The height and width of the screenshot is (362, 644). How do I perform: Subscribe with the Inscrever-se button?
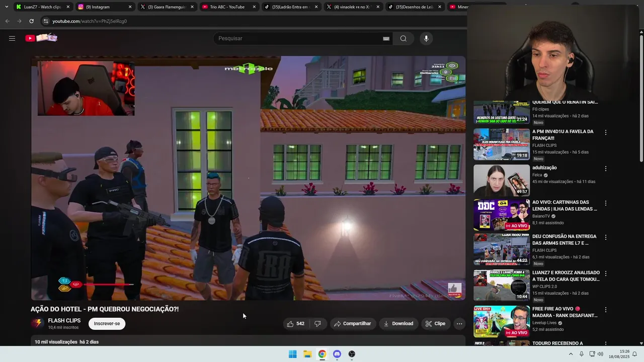point(107,324)
